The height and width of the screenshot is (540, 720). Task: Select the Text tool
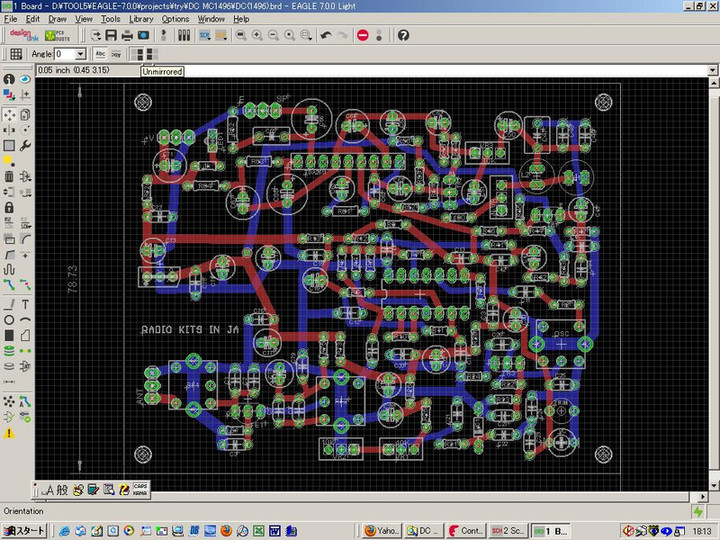[x=25, y=303]
